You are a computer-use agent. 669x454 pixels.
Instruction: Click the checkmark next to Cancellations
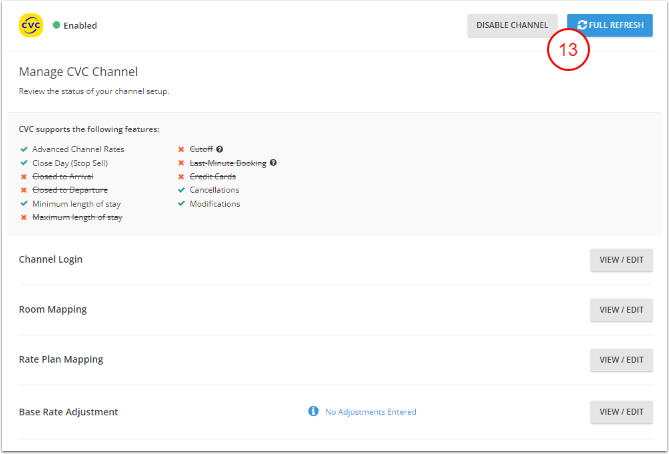click(181, 190)
